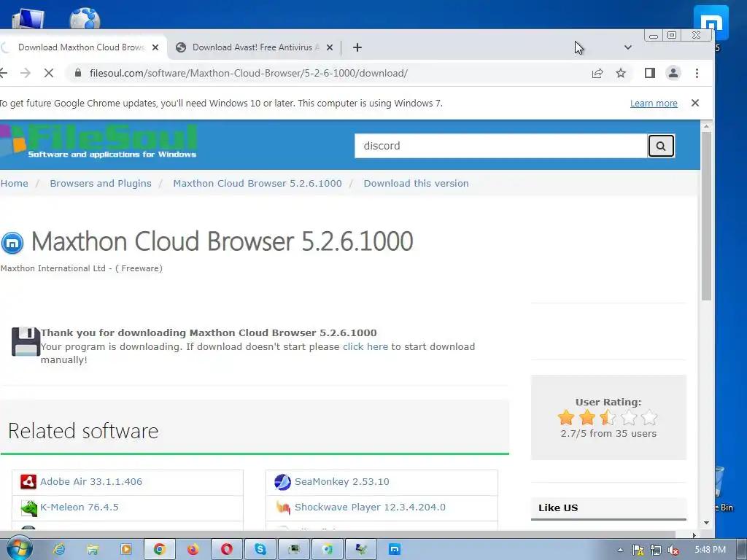Click the volume muted tray icon
Image resolution: width=747 pixels, height=560 pixels.
673,550
